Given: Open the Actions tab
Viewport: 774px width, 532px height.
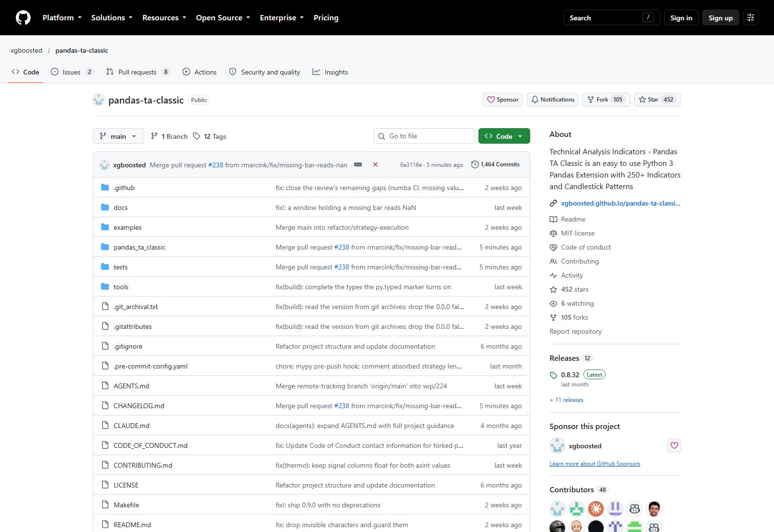Looking at the screenshot, I should (x=200, y=72).
